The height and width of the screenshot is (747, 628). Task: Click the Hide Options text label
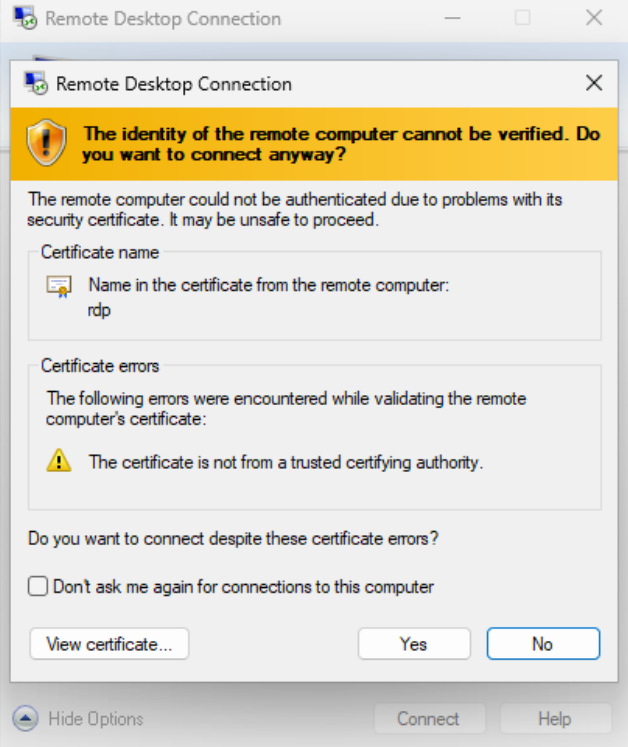(96, 718)
